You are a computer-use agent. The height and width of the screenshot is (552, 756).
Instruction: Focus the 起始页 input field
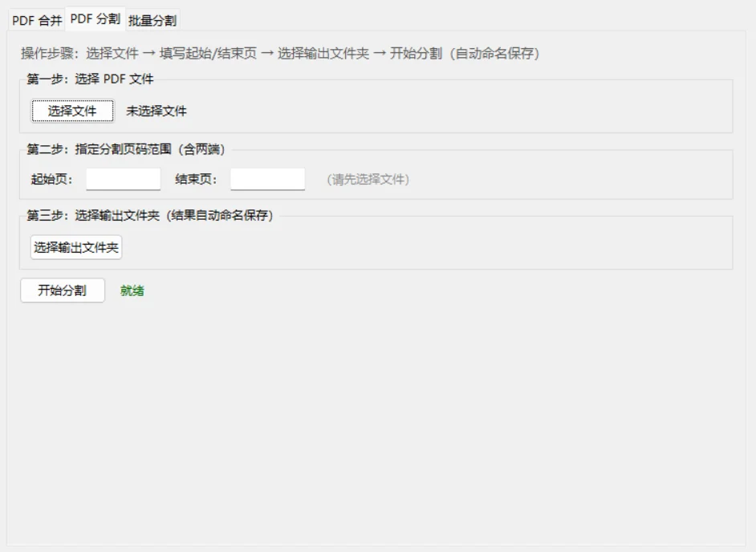124,180
